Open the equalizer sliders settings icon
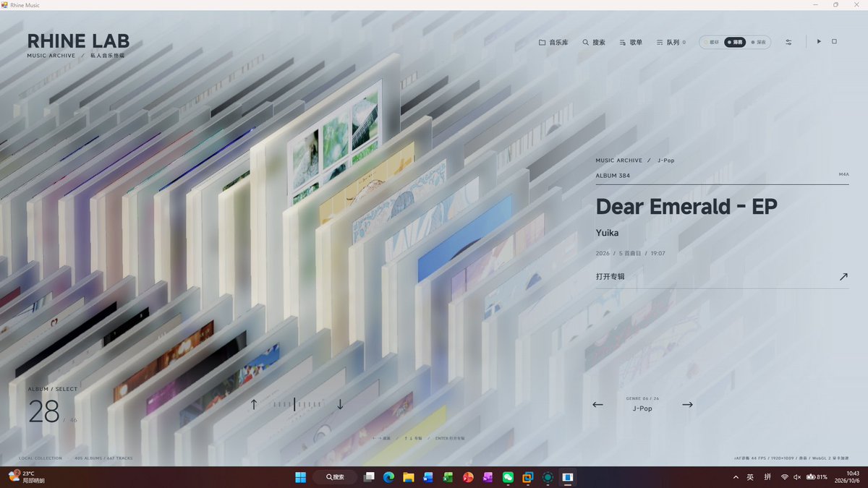Viewport: 868px width, 488px height. [x=788, y=43]
